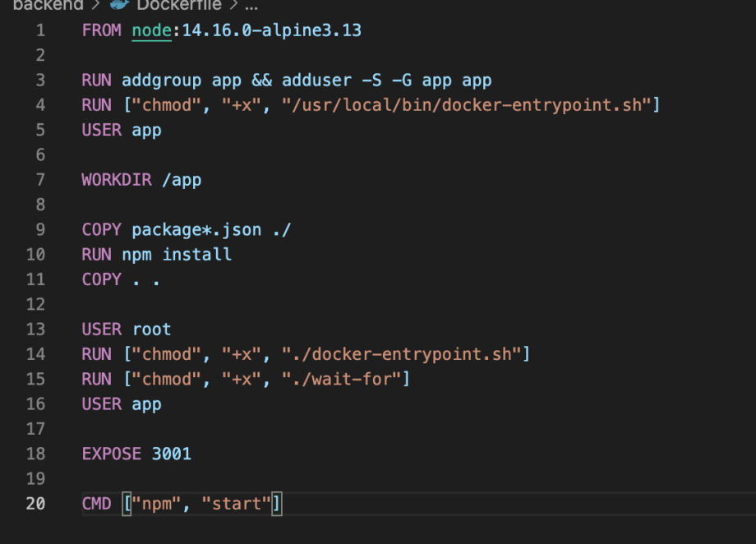Select line number 20 in gutter

36,503
